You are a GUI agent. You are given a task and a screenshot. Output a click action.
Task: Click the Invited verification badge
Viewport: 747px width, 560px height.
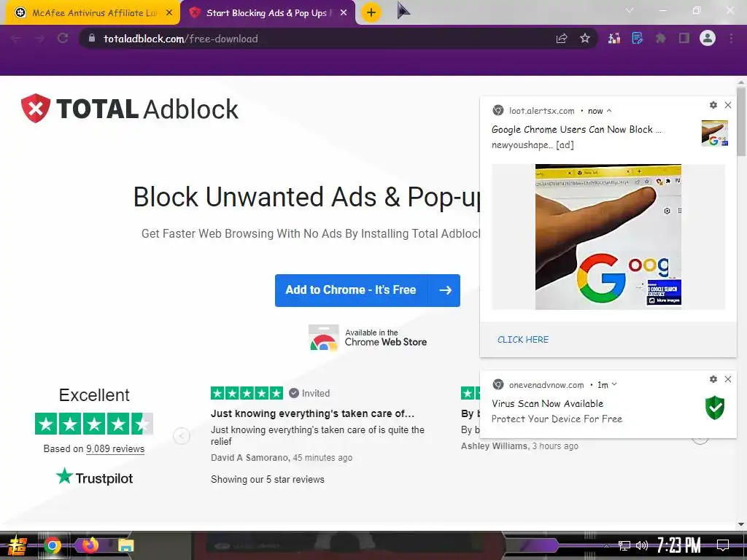coord(309,393)
